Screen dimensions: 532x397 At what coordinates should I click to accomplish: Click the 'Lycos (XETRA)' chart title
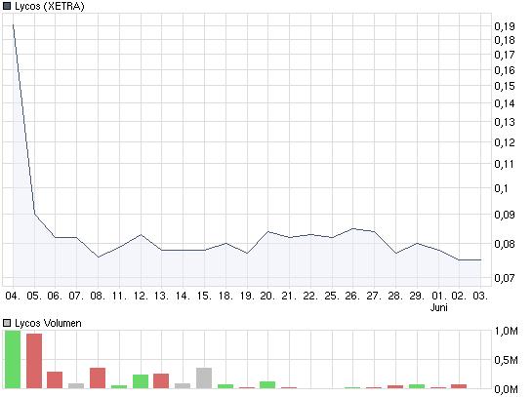[x=50, y=7]
